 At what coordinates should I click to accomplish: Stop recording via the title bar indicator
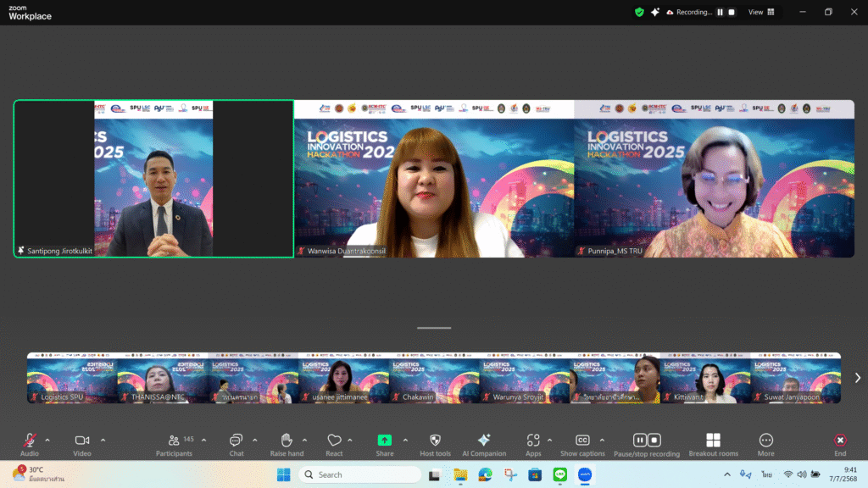732,12
